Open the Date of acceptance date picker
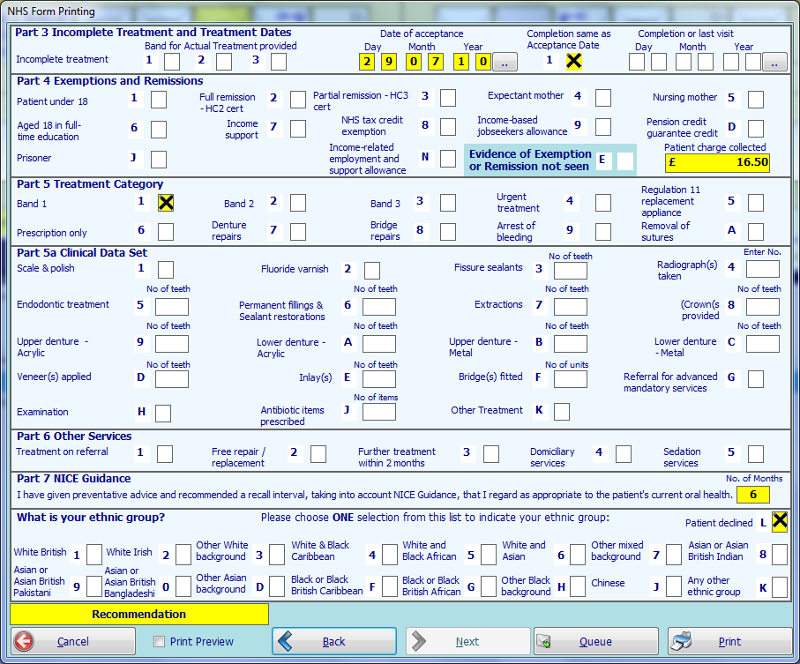Viewport: 800px width, 664px height. (504, 62)
